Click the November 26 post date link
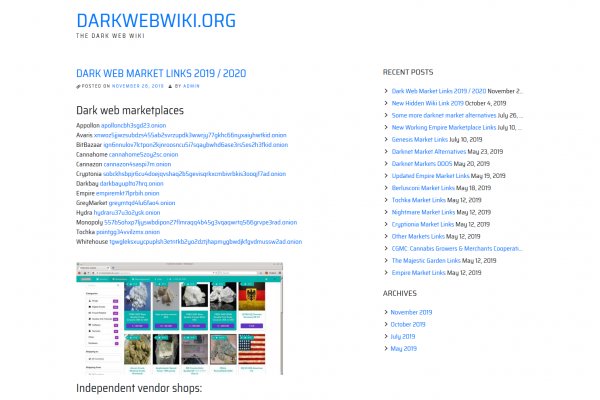 138,86
